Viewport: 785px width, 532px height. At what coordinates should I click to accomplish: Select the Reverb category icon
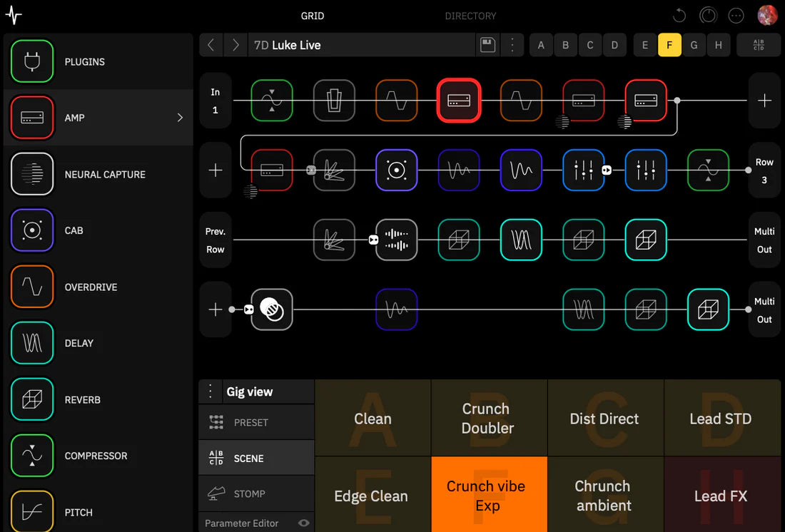pyautogui.click(x=31, y=399)
